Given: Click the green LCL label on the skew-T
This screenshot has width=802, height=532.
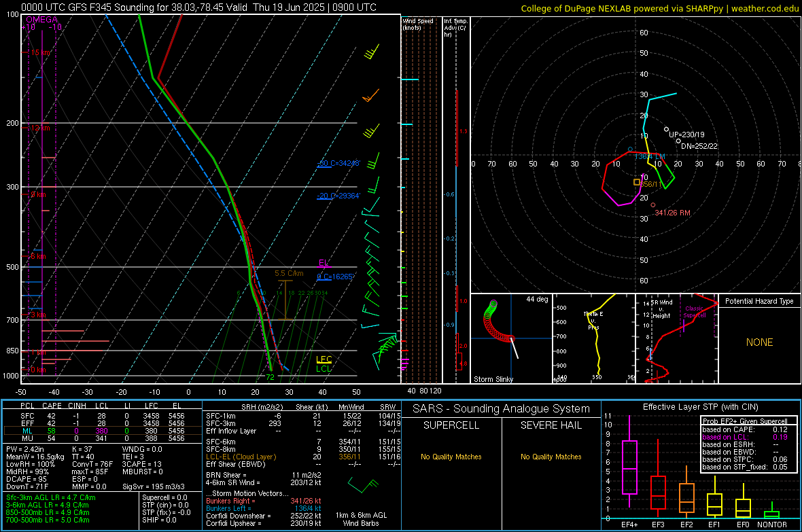Looking at the screenshot, I should pos(324,368).
